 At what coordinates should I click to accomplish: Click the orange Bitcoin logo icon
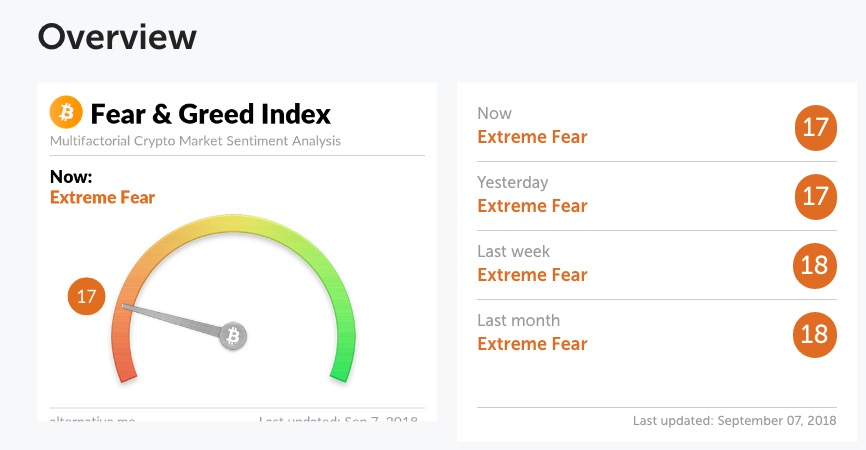click(x=66, y=112)
